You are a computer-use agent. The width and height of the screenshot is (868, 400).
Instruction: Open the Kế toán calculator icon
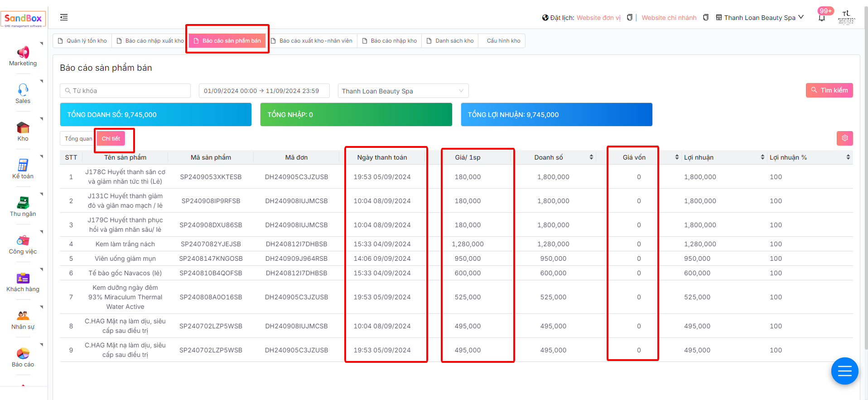23,165
